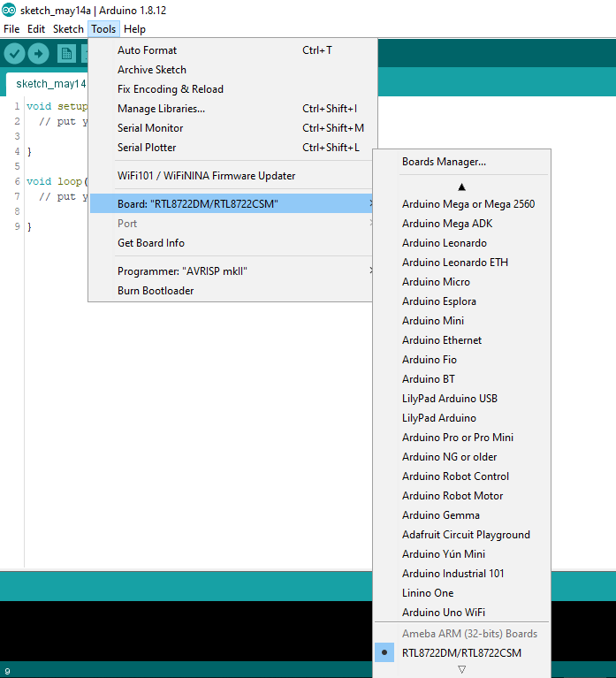Open the File menu
The width and height of the screenshot is (616, 678).
[x=11, y=29]
